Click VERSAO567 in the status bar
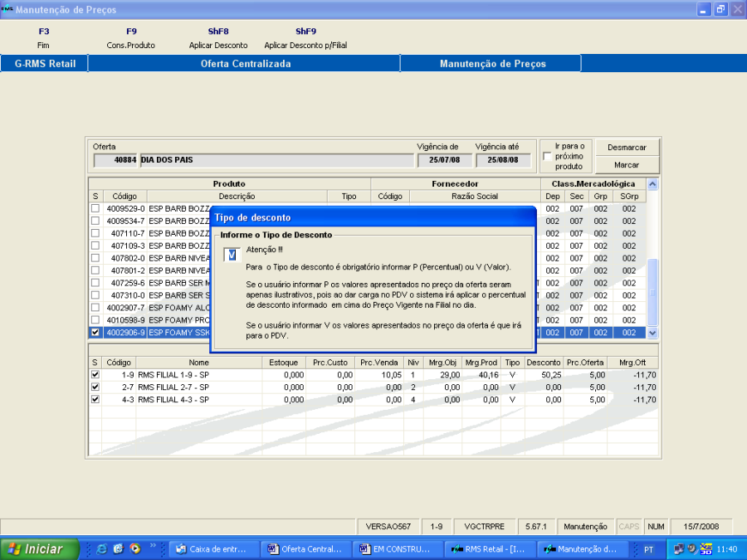747x560 pixels. pyautogui.click(x=388, y=527)
